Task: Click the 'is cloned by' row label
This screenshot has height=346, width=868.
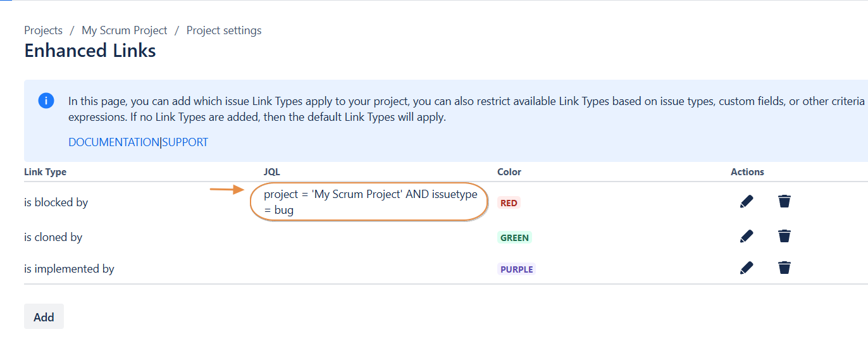Action: point(53,237)
